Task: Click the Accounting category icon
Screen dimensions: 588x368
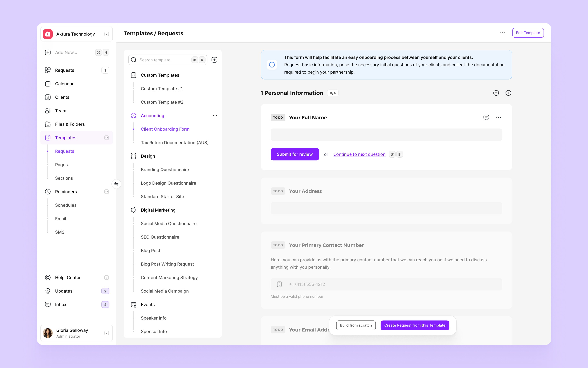Action: coord(134,116)
